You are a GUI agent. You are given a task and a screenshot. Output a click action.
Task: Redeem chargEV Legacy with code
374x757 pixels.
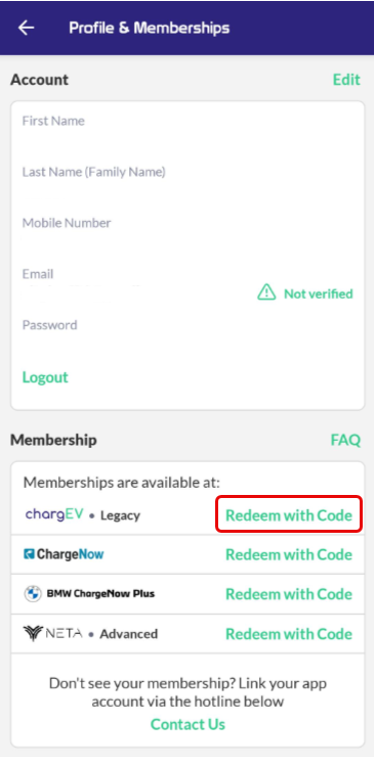(289, 515)
